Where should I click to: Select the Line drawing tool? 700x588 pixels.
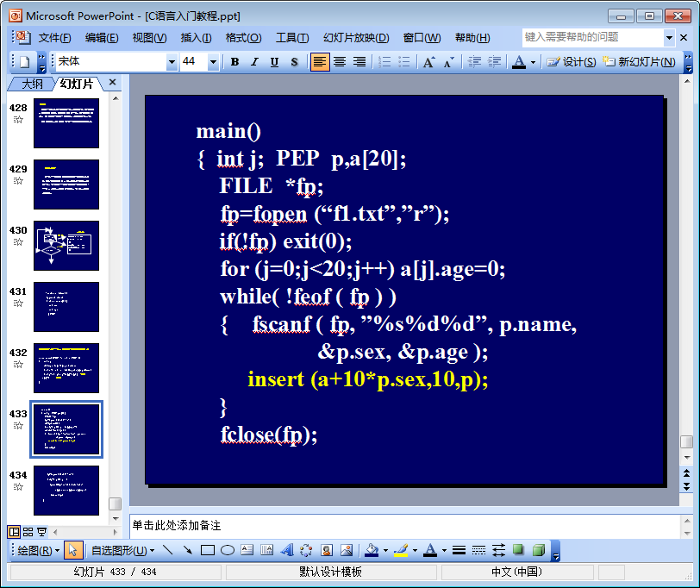coord(167,551)
